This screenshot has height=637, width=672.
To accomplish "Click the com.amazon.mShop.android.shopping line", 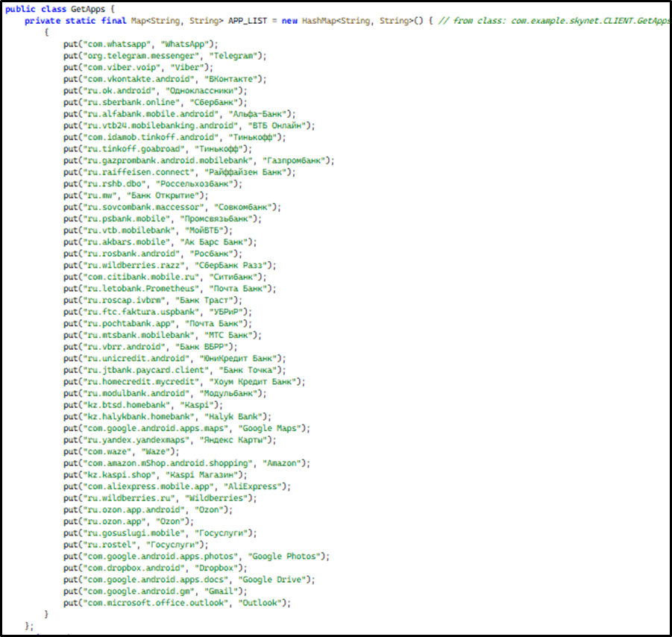I will click(x=187, y=463).
